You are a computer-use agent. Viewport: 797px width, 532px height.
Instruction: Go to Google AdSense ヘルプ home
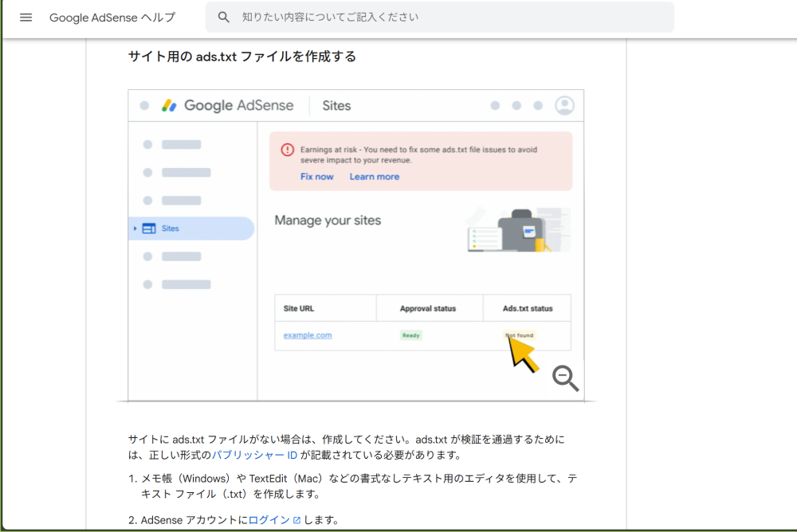(112, 18)
